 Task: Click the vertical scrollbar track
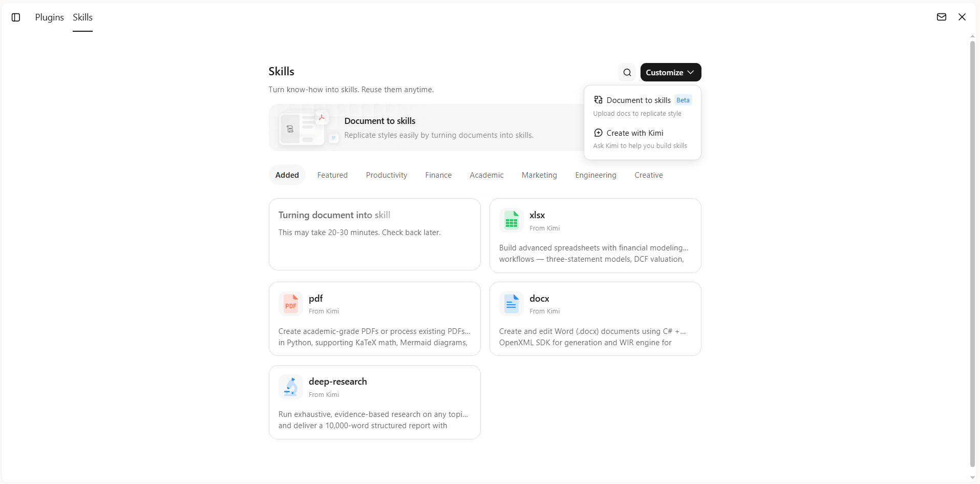pyautogui.click(x=972, y=256)
